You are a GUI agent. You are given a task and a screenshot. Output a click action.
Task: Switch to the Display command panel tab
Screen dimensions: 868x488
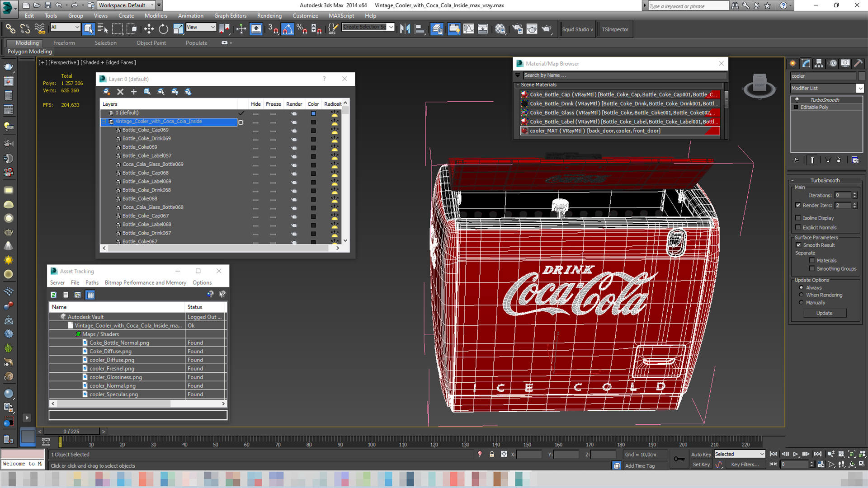845,63
